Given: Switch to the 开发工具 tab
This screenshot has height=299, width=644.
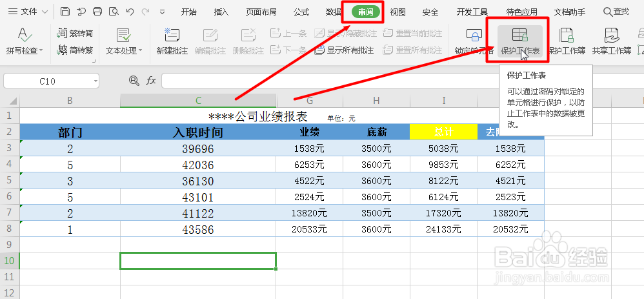Looking at the screenshot, I should click(472, 12).
